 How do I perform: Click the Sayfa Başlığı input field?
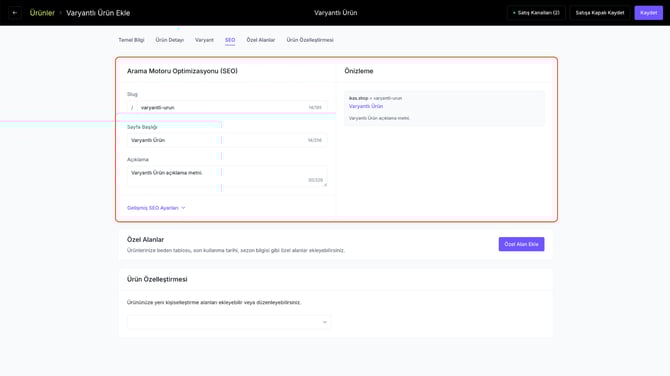[x=227, y=140]
